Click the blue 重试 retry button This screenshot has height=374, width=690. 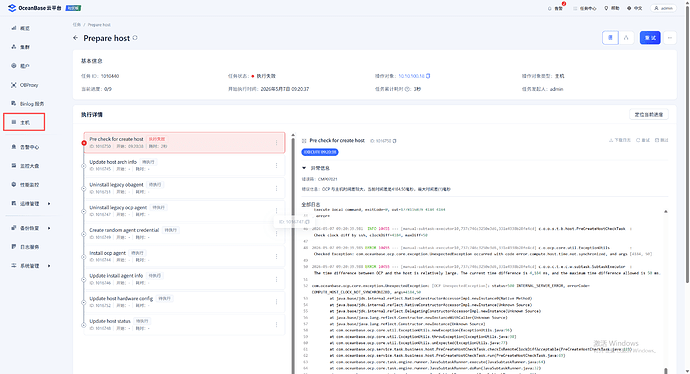(650, 38)
